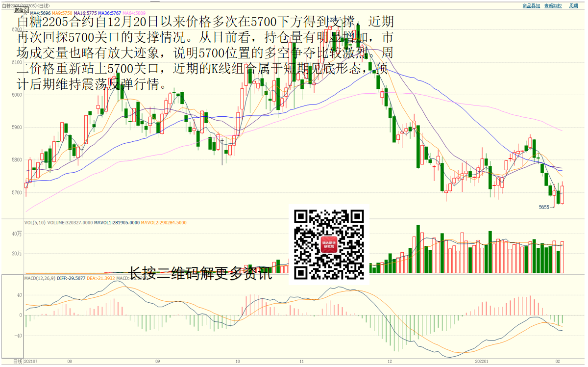Screen dimensions: 588x367
Task: Click the 202201 date axis label
Action: (x=482, y=361)
